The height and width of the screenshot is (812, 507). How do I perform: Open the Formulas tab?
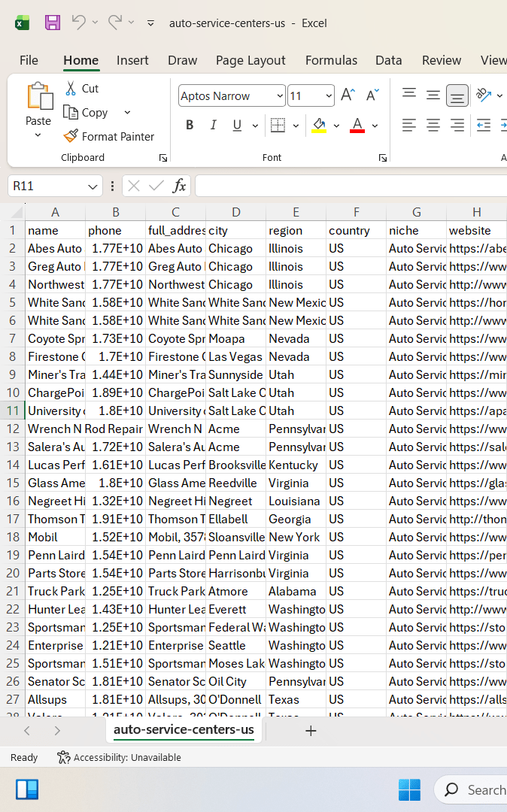tap(332, 60)
